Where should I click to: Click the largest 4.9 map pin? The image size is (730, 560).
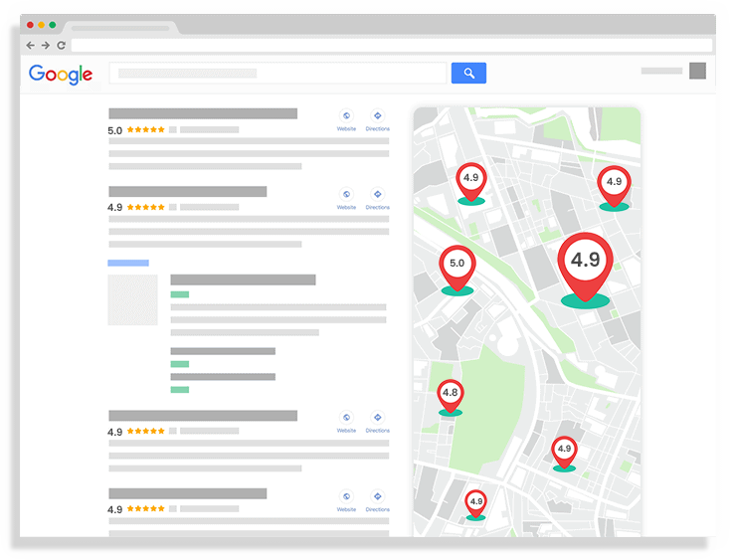click(x=585, y=262)
